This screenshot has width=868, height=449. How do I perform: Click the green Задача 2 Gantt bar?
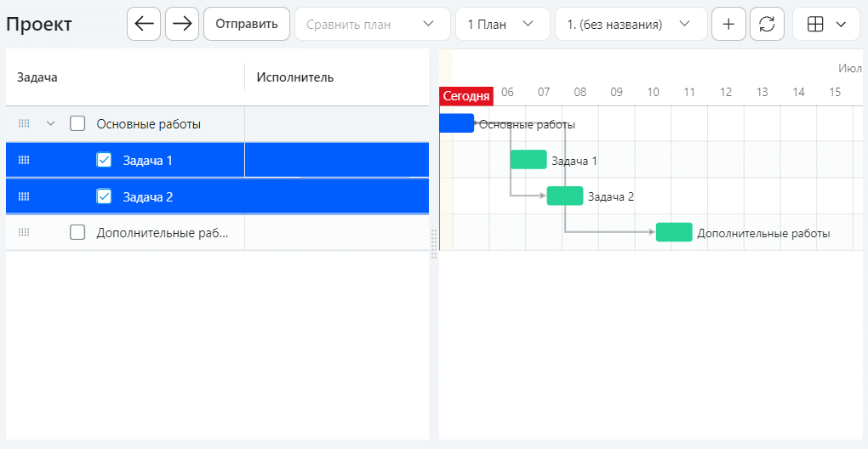565,196
